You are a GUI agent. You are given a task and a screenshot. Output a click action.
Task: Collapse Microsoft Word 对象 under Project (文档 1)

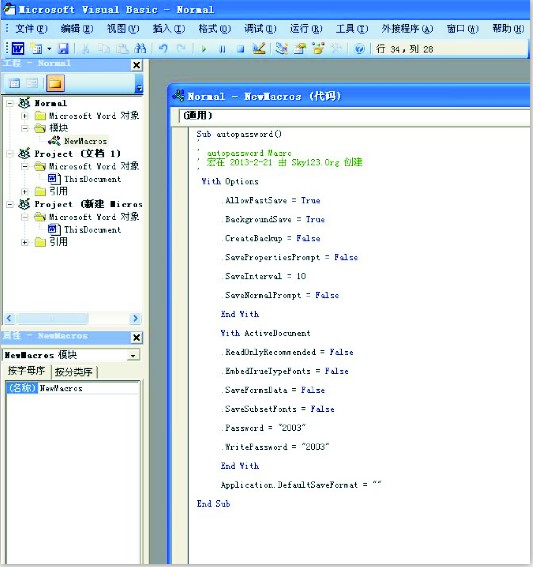(x=25, y=166)
